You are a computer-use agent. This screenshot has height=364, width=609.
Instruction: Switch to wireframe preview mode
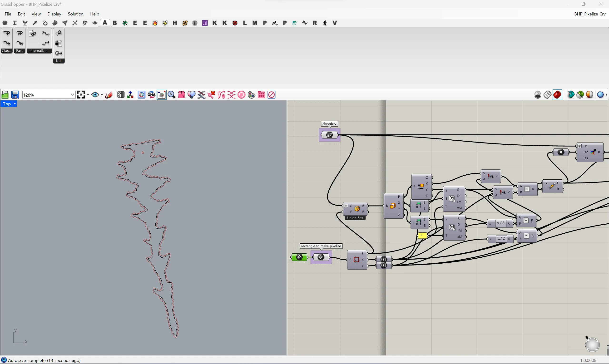tap(548, 95)
